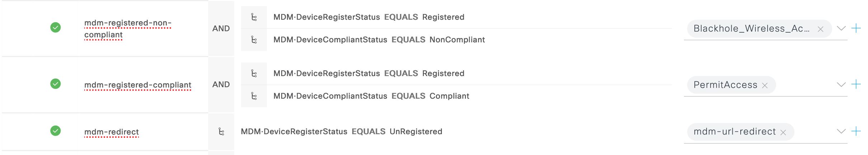Toggle the green status of the mdm-registered-non-compliant rule
The image size is (868, 155).
point(56,27)
